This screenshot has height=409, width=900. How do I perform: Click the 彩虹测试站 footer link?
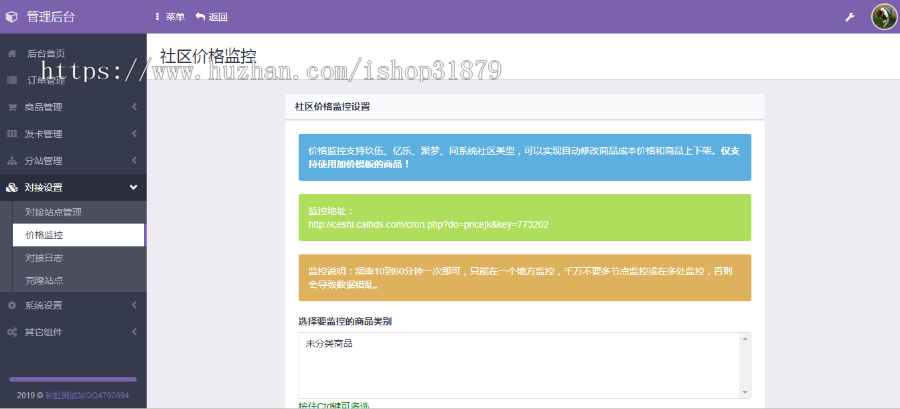tap(87, 395)
